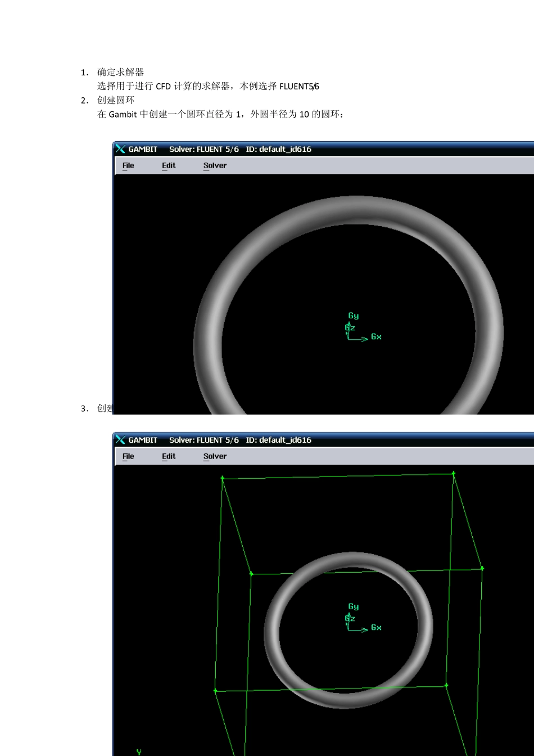The image size is (534, 756).
Task: Click the upper GAMBIT window title bar text
Action: pyautogui.click(x=219, y=149)
